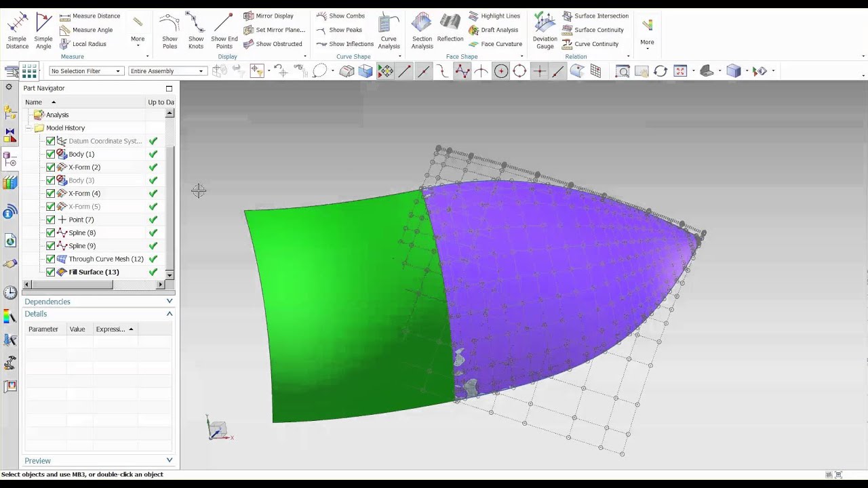The width and height of the screenshot is (868, 488).
Task: Select X-Form (5) in Model History
Action: click(x=84, y=207)
